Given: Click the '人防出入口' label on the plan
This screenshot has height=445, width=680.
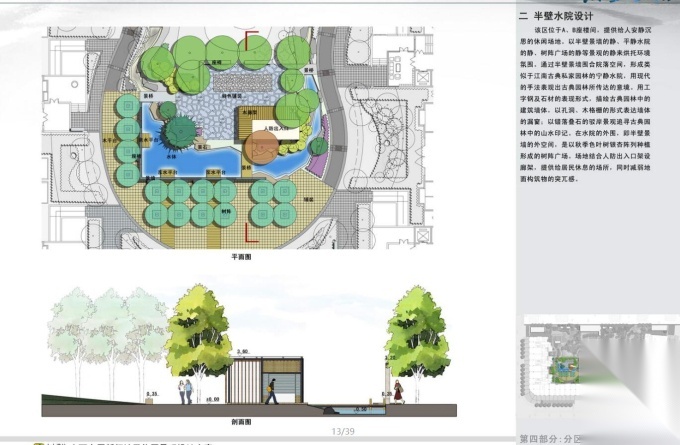Looking at the screenshot, I should [x=275, y=129].
